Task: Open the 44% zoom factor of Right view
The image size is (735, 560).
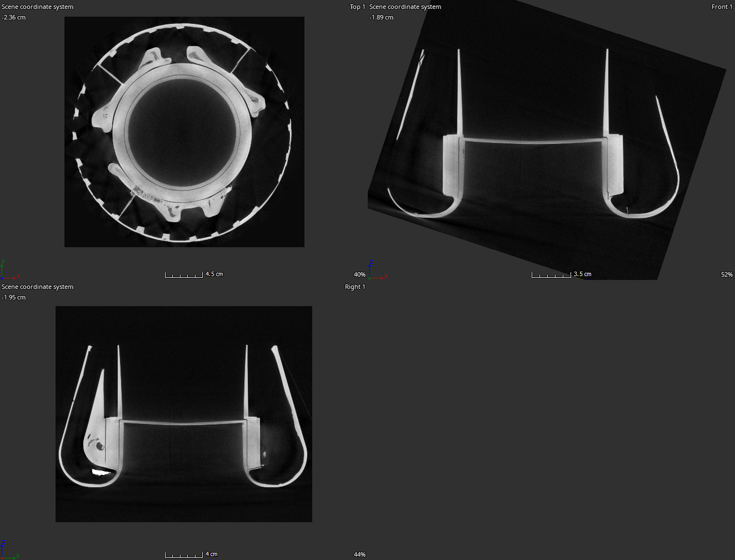Action: (359, 554)
